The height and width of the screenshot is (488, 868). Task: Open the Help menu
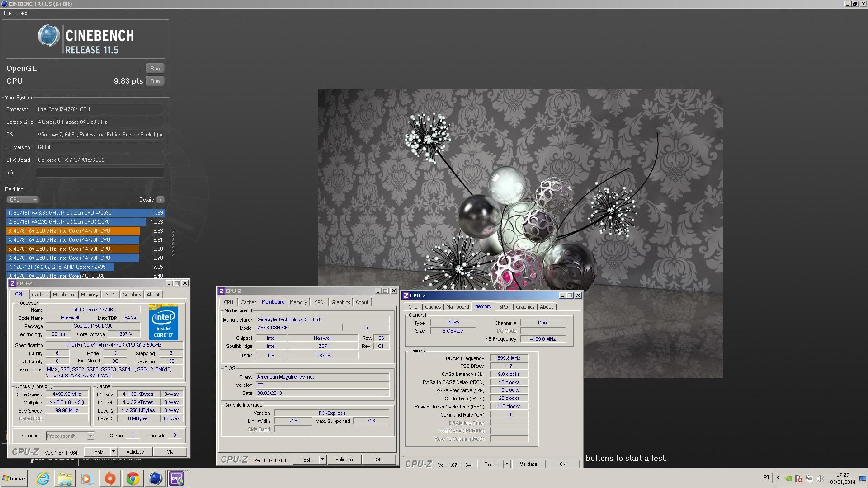pyautogui.click(x=22, y=13)
